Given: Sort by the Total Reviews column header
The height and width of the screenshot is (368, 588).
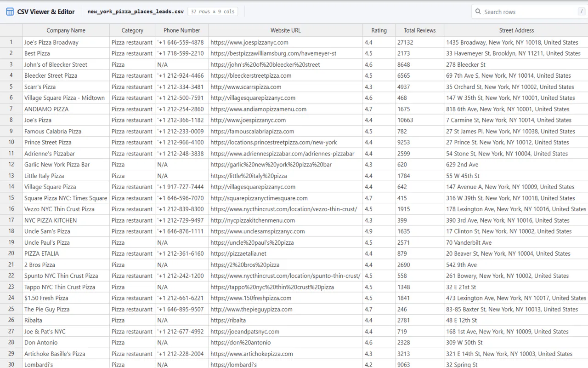Looking at the screenshot, I should point(419,30).
